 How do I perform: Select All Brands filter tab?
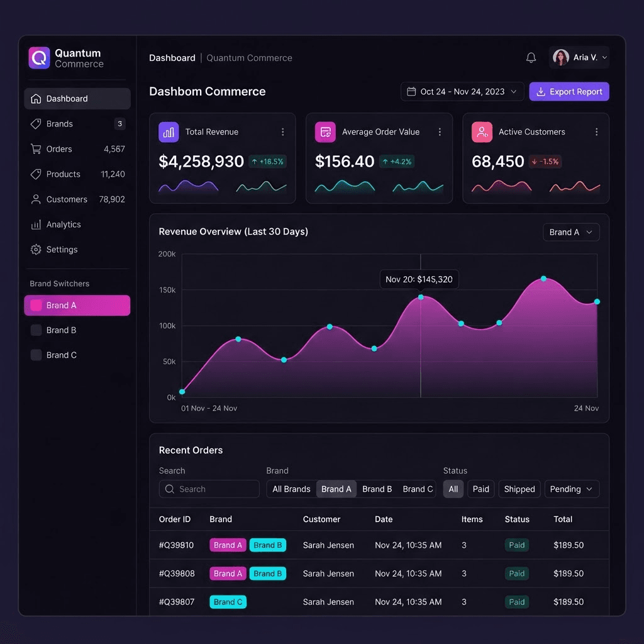pyautogui.click(x=291, y=489)
